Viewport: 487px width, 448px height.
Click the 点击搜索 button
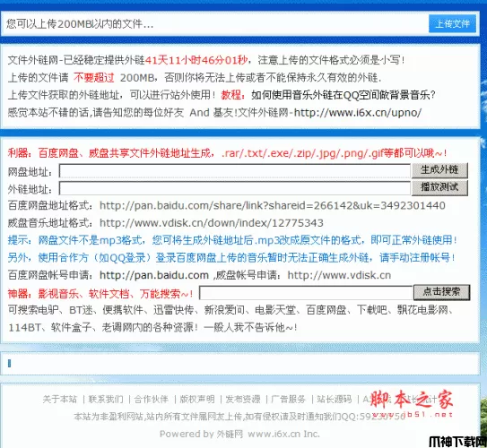[x=441, y=292]
